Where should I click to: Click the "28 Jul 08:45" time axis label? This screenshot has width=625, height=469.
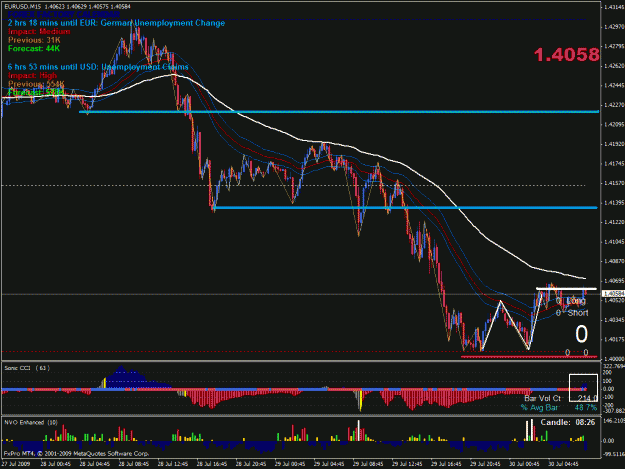pos(134,464)
